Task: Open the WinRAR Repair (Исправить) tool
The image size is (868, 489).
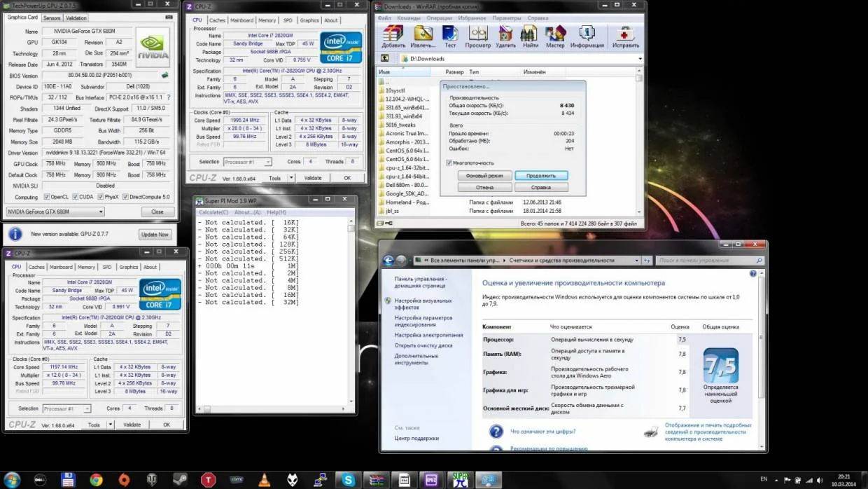Action: (624, 35)
